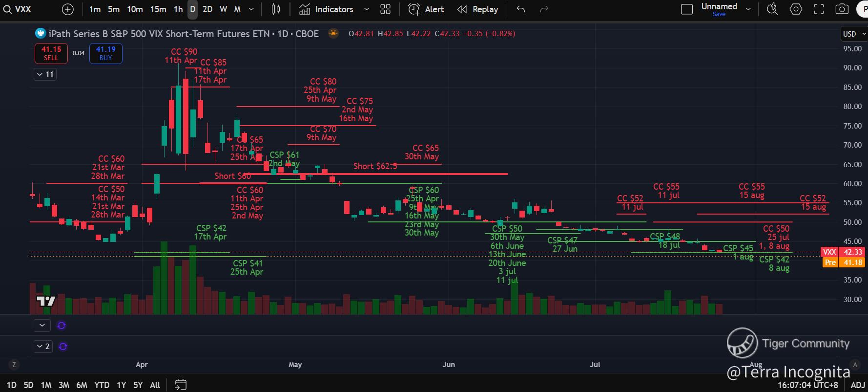
Task: Save the Unnamed layout
Action: (x=719, y=14)
